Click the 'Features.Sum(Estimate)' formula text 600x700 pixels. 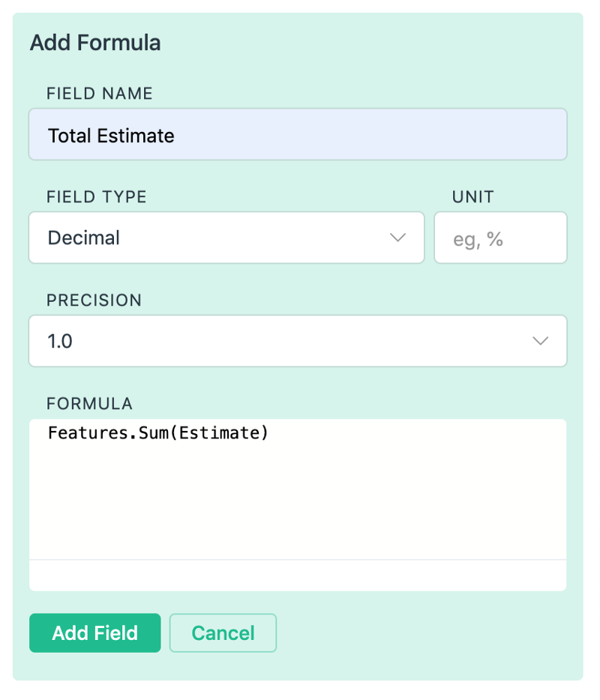click(x=157, y=433)
